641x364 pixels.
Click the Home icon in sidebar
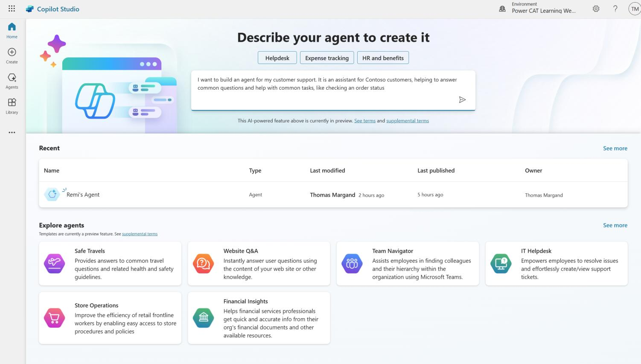[x=12, y=30]
